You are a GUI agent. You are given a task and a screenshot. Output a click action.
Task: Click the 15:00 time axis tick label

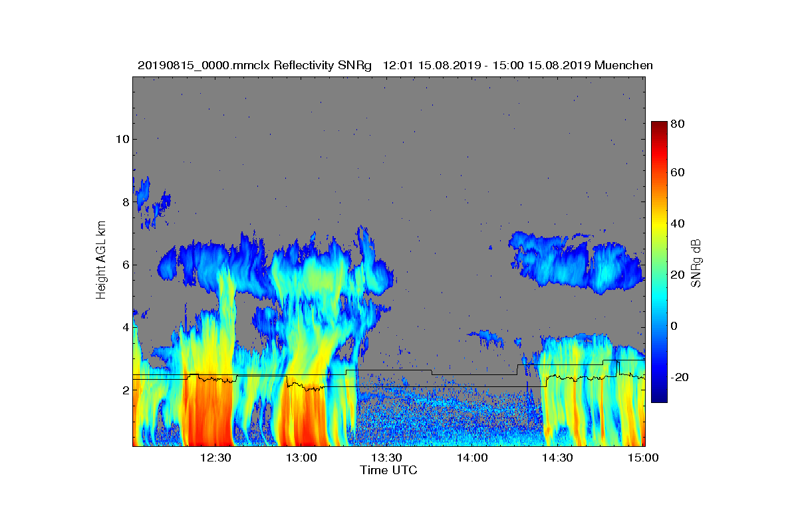coord(643,458)
